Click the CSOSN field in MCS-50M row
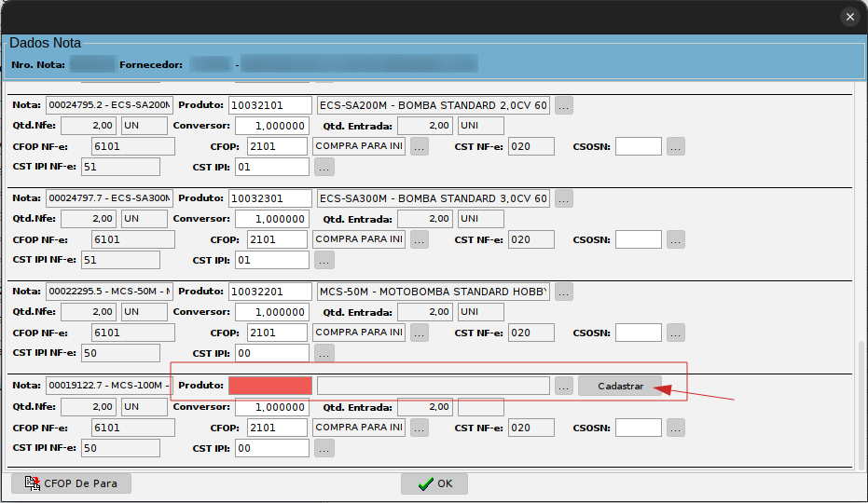The width and height of the screenshot is (868, 503). [638, 333]
